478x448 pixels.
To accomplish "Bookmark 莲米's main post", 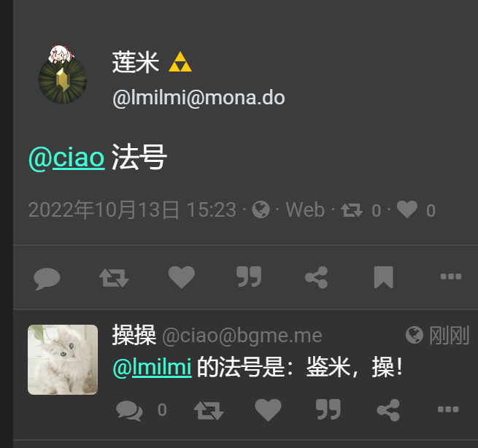I will [384, 277].
